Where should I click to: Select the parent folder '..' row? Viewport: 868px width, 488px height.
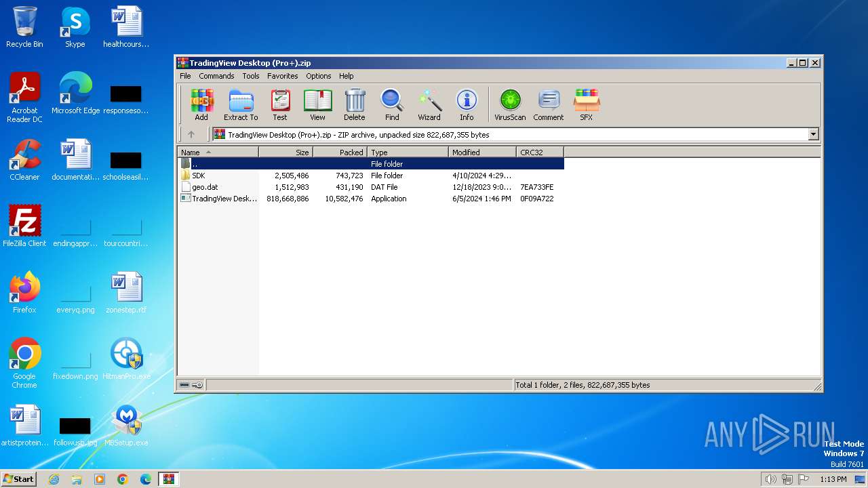pyautogui.click(x=371, y=164)
